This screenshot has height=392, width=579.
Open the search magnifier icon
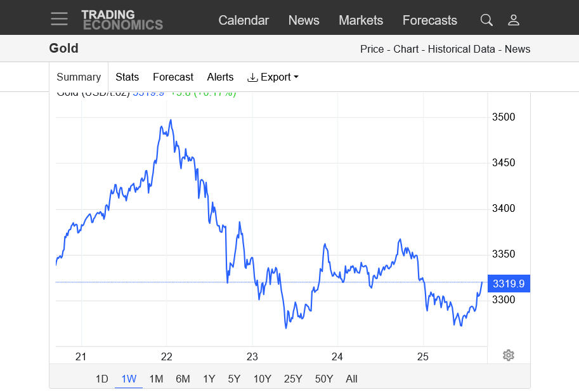point(486,20)
